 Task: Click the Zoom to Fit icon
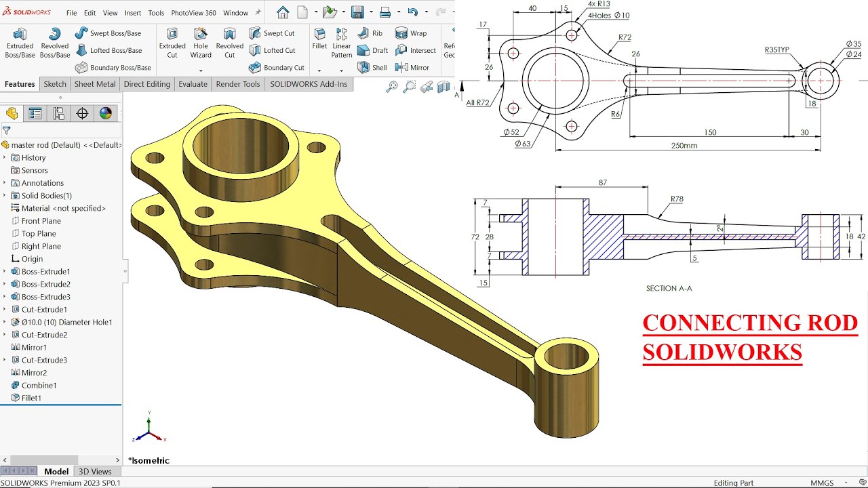pyautogui.click(x=392, y=87)
